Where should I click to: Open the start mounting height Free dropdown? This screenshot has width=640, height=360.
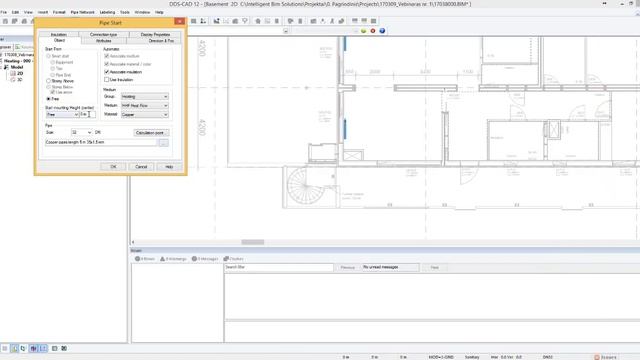62,115
